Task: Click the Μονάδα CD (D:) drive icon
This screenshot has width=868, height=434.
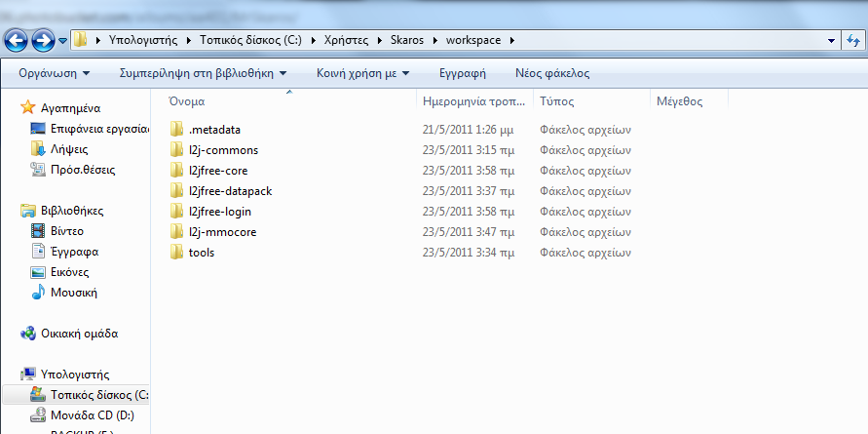Action: click(x=38, y=414)
